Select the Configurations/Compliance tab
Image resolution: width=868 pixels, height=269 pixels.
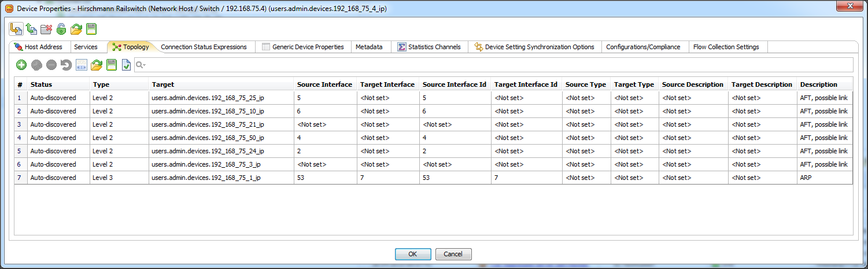tap(643, 47)
